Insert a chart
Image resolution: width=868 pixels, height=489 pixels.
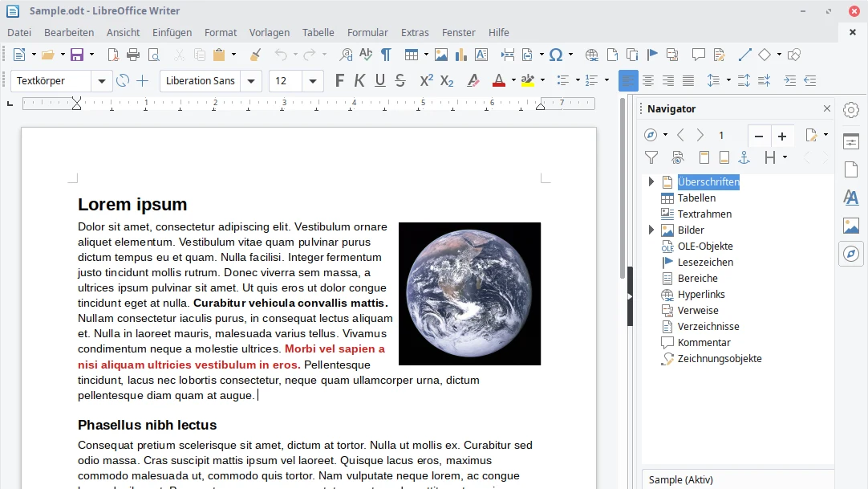(461, 55)
